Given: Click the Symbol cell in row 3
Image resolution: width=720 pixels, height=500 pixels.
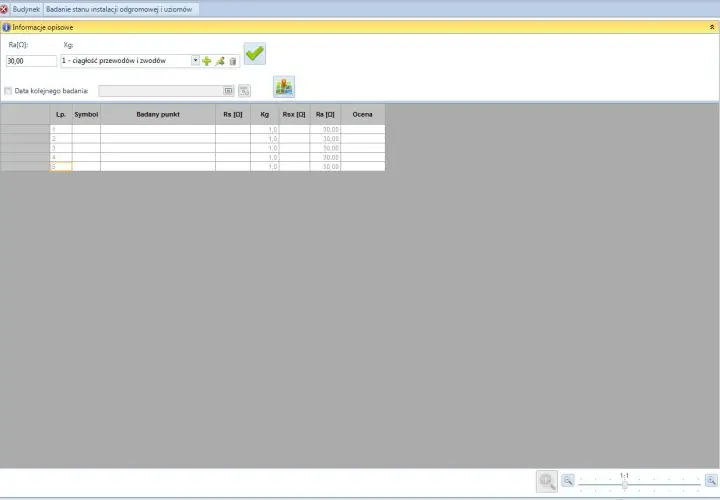Looking at the screenshot, I should pyautogui.click(x=86, y=148).
